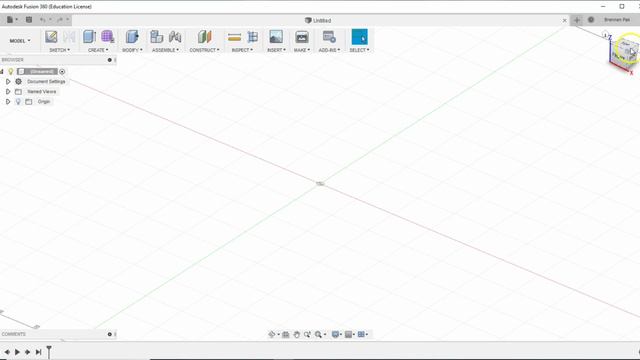The height and width of the screenshot is (360, 640).
Task: Click the Save icon
Action: click(x=29, y=20)
